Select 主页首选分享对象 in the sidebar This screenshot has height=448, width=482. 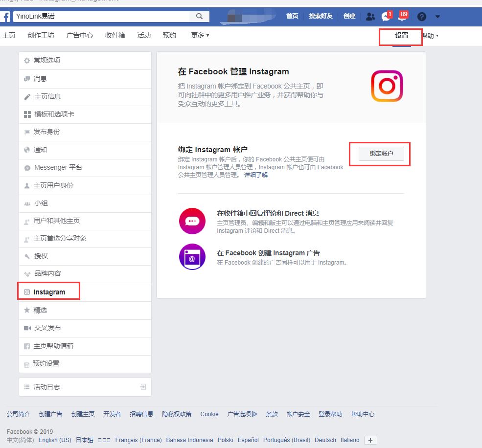coord(85,239)
